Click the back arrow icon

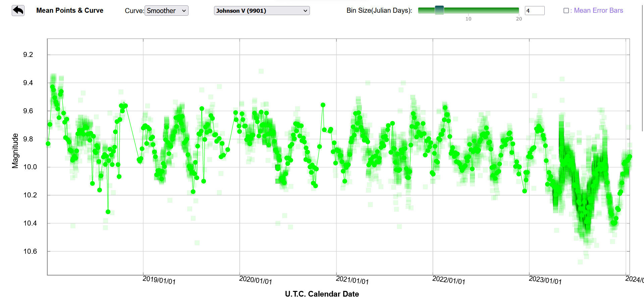18,10
